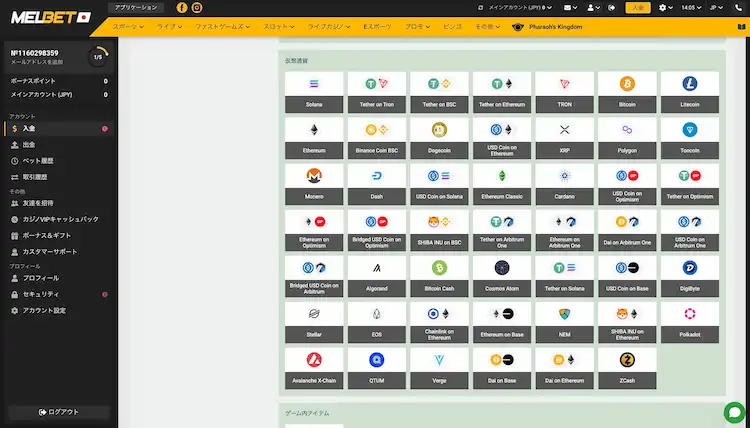Viewport: 750px width, 428px height.
Task: Select Solana crypto payment option
Action: point(314,92)
